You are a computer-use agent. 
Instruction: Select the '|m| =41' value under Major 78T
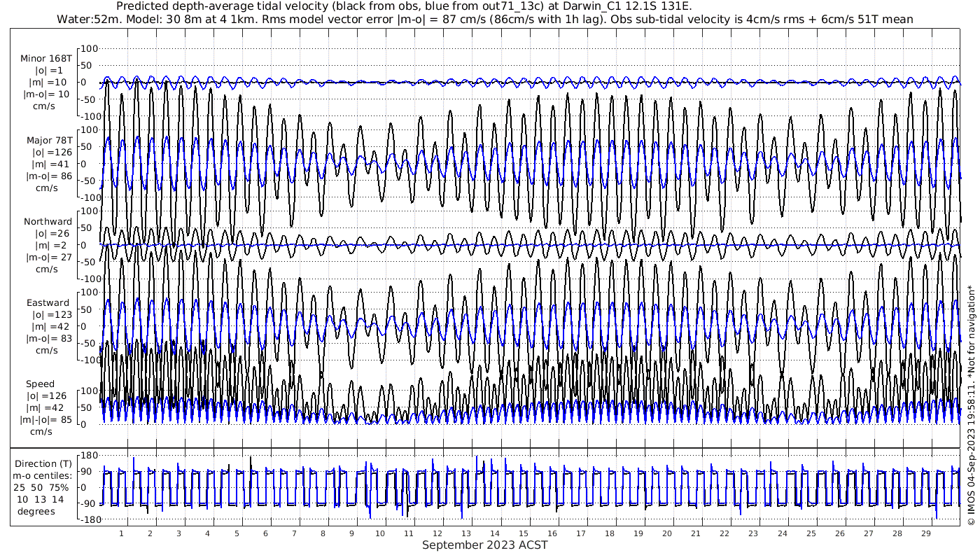pyautogui.click(x=50, y=164)
